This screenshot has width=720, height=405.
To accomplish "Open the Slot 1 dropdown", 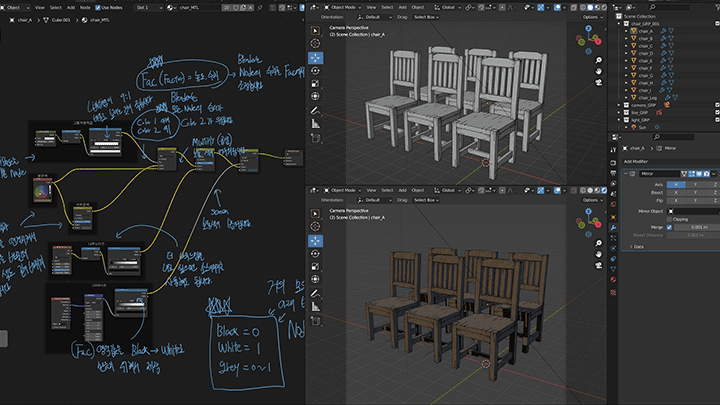I will 149,8.
